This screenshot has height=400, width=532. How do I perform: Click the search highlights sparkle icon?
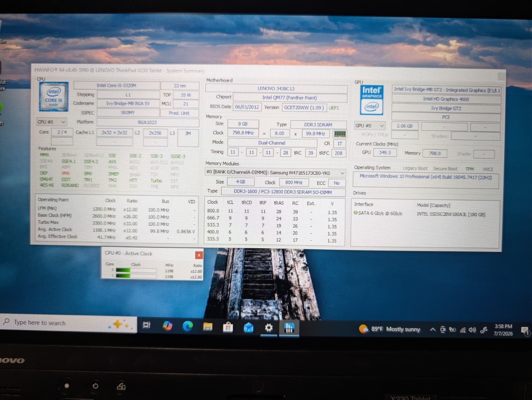pos(120,324)
